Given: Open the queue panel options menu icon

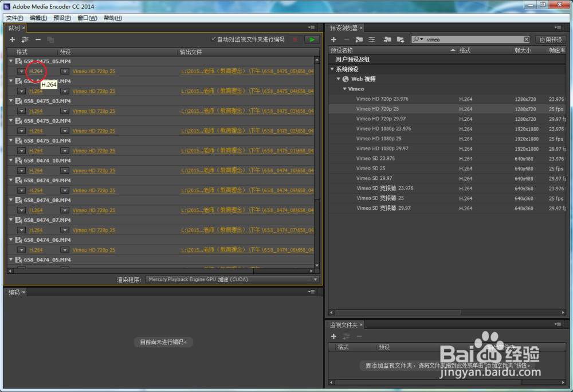Looking at the screenshot, I should [311, 28].
